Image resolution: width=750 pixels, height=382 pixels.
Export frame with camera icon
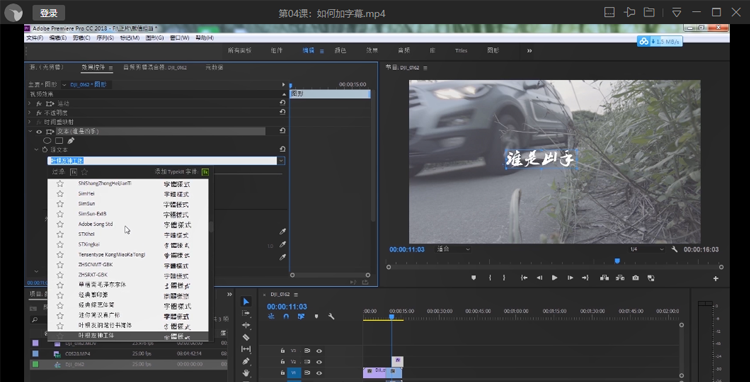[x=635, y=278]
